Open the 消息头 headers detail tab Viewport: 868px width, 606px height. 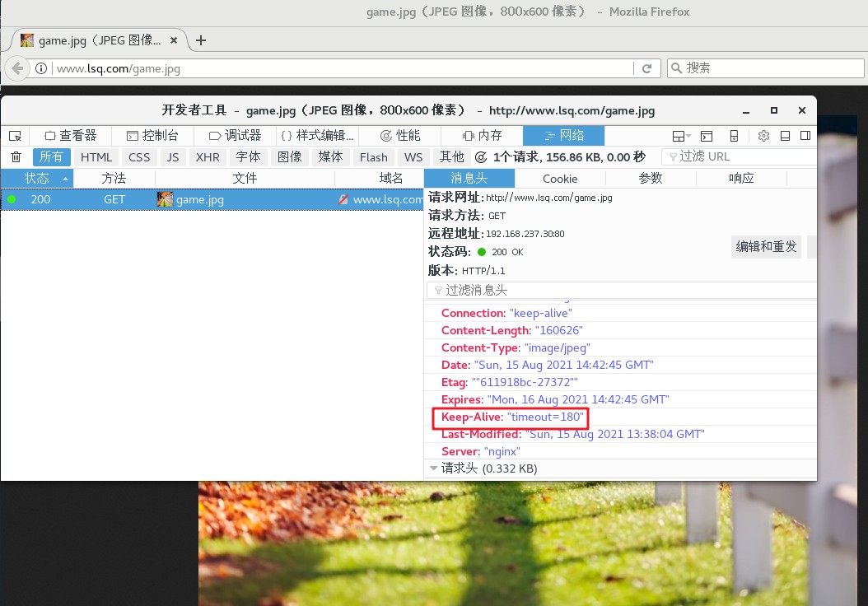tap(469, 178)
